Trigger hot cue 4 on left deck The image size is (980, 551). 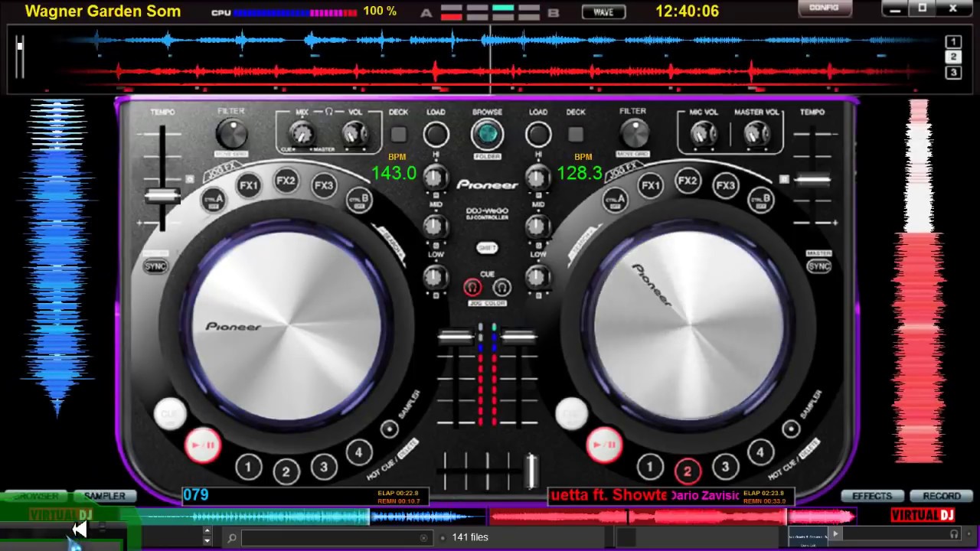pos(358,452)
